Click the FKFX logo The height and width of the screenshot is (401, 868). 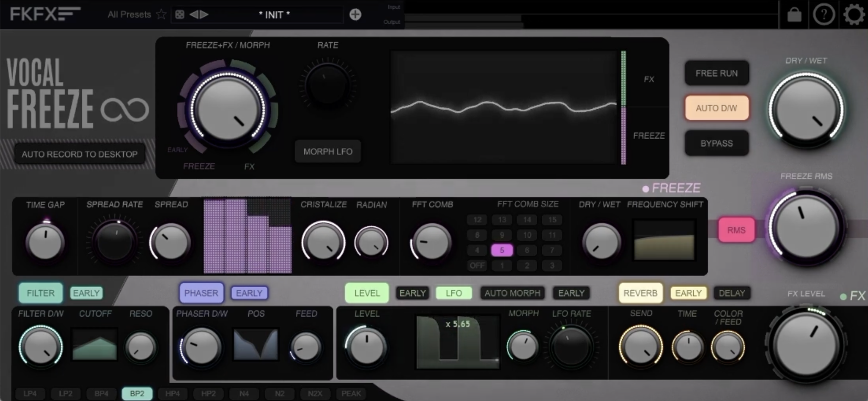(45, 14)
